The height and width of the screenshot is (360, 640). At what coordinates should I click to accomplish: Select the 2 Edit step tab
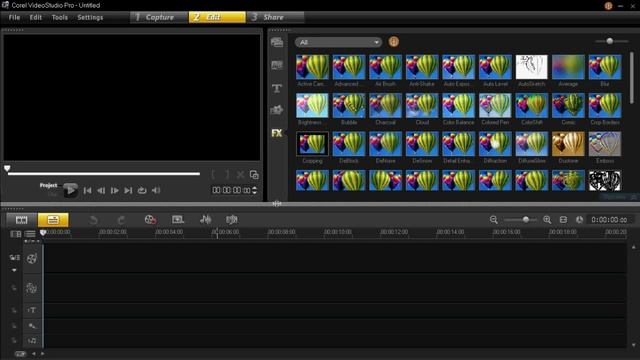coord(217,17)
